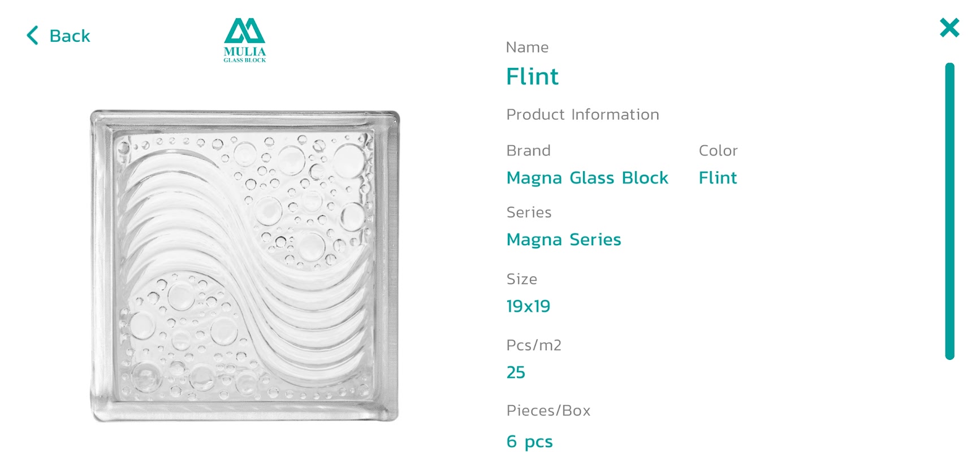Close the product detail with the X icon
Viewport: 980px width, 452px height.
pos(949,28)
